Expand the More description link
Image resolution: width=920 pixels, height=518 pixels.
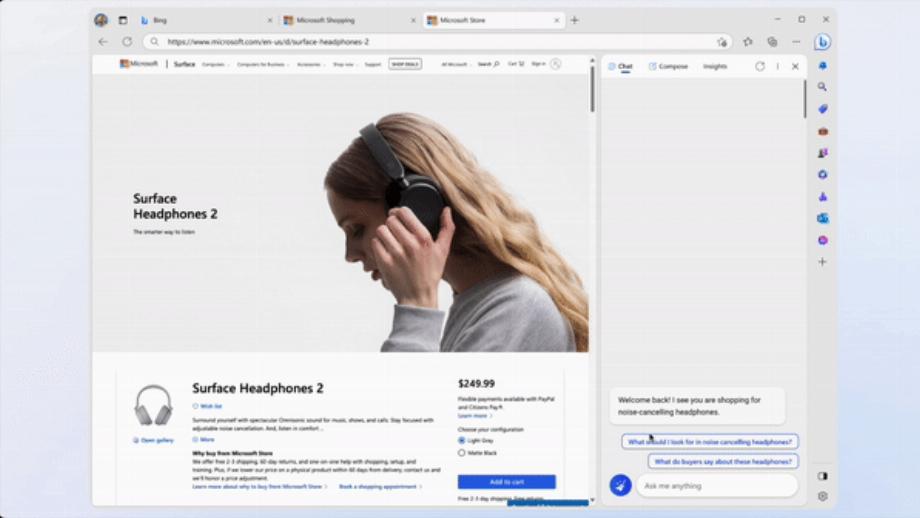point(203,439)
